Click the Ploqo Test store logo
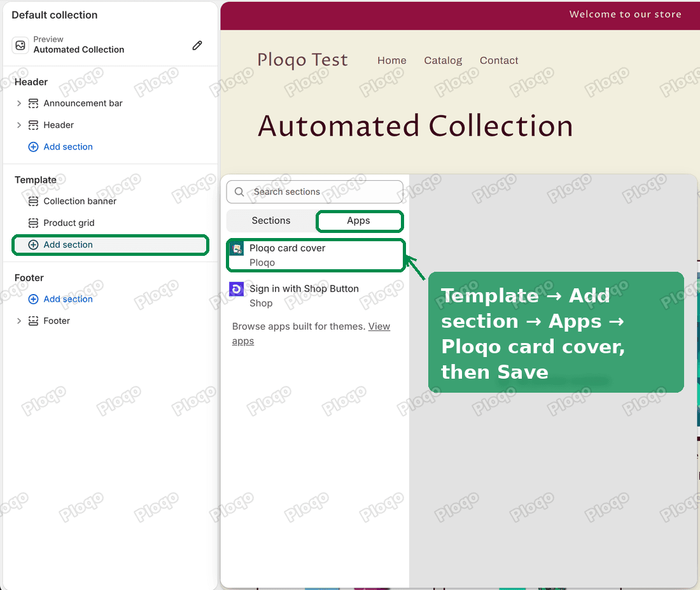This screenshot has height=590, width=700. coord(302,60)
